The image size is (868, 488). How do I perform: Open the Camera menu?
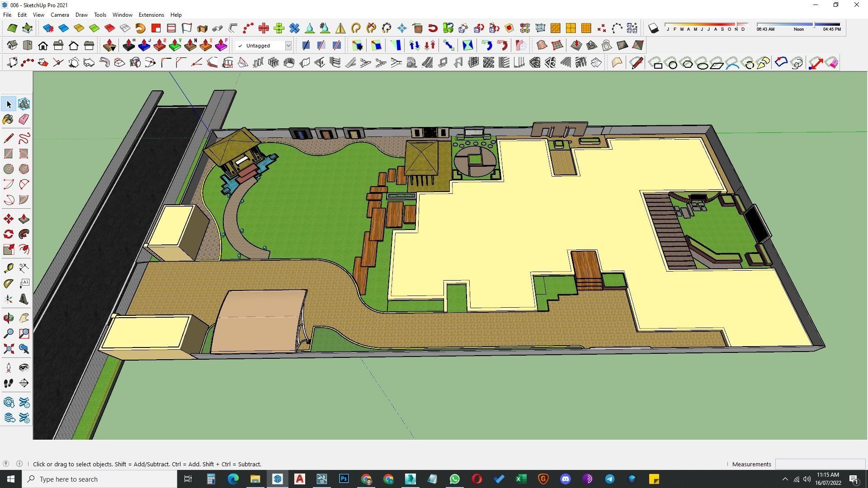(60, 15)
